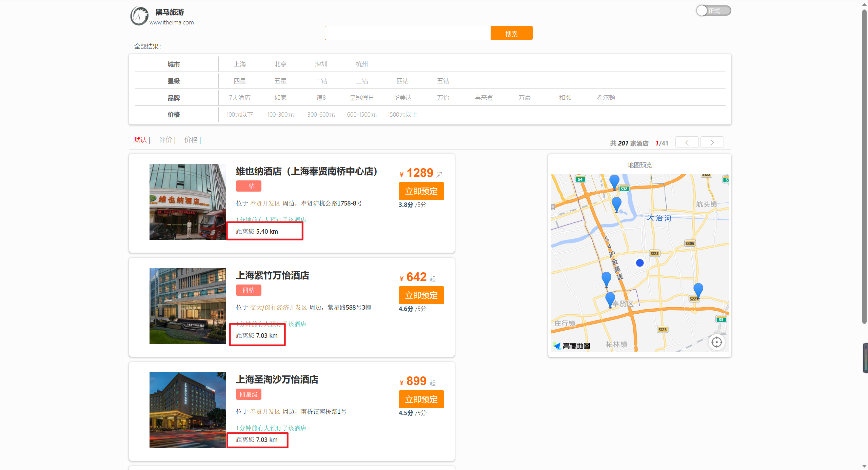The height and width of the screenshot is (470, 868).
Task: Filter by brand 喜来登
Action: point(484,97)
